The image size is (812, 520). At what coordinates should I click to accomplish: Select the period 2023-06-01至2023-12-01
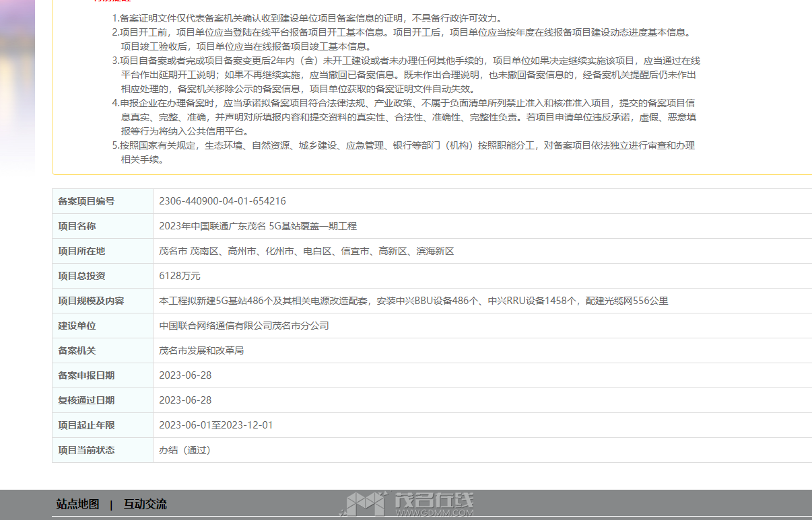[216, 425]
